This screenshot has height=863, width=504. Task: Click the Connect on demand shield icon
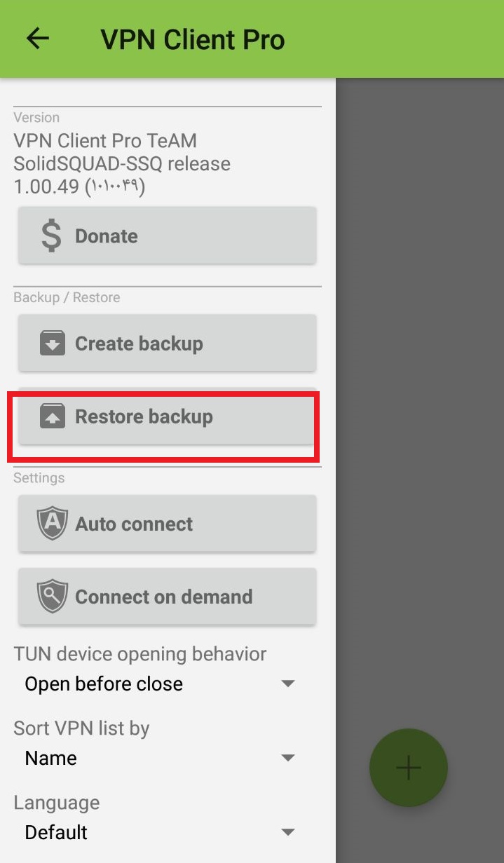click(x=53, y=597)
